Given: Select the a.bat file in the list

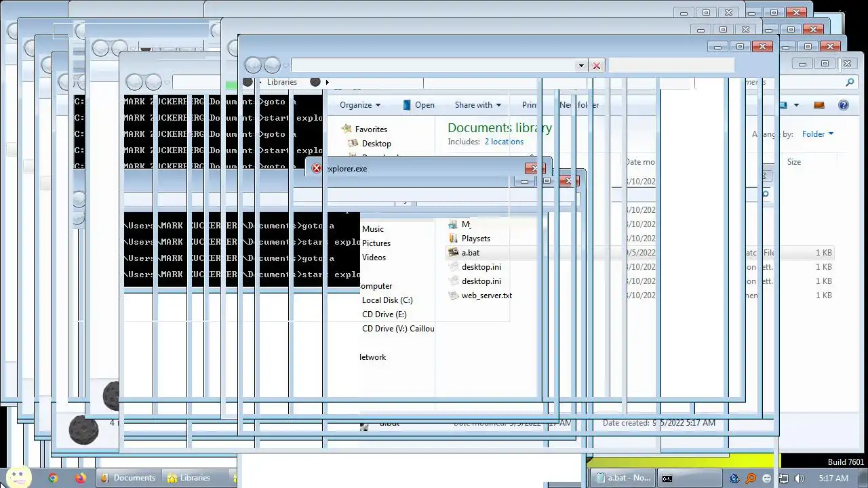Looking at the screenshot, I should coord(471,253).
